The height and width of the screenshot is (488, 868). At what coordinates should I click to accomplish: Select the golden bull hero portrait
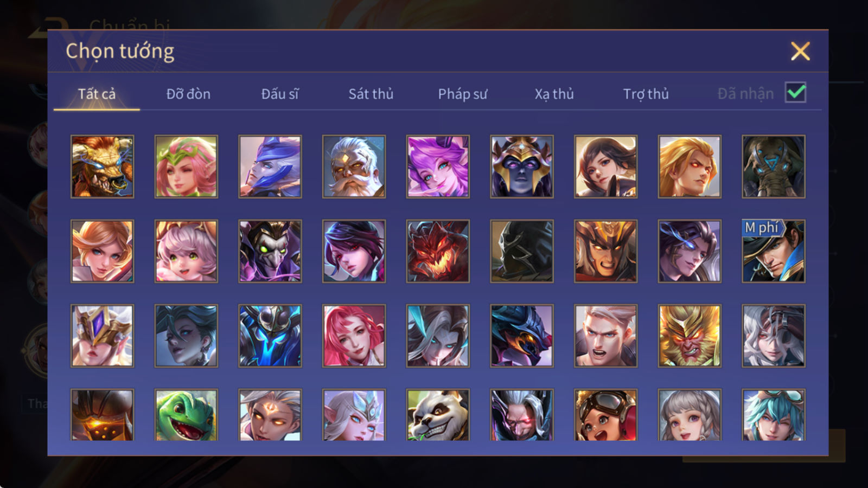[x=103, y=166]
